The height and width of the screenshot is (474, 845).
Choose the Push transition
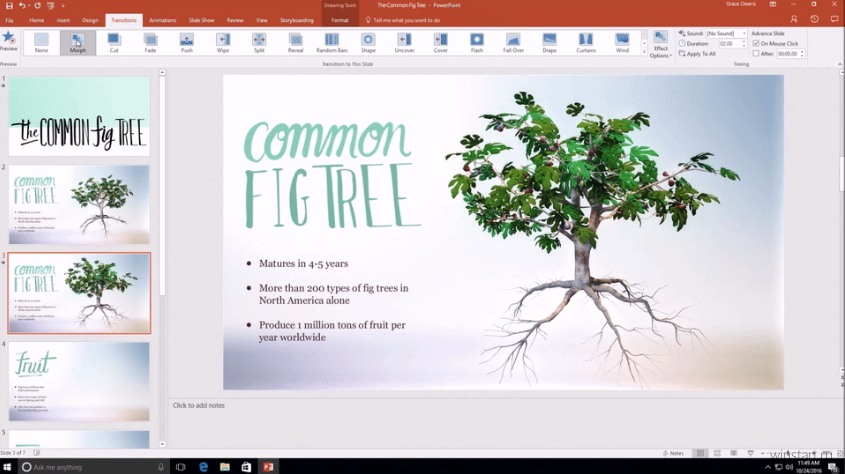tap(186, 43)
